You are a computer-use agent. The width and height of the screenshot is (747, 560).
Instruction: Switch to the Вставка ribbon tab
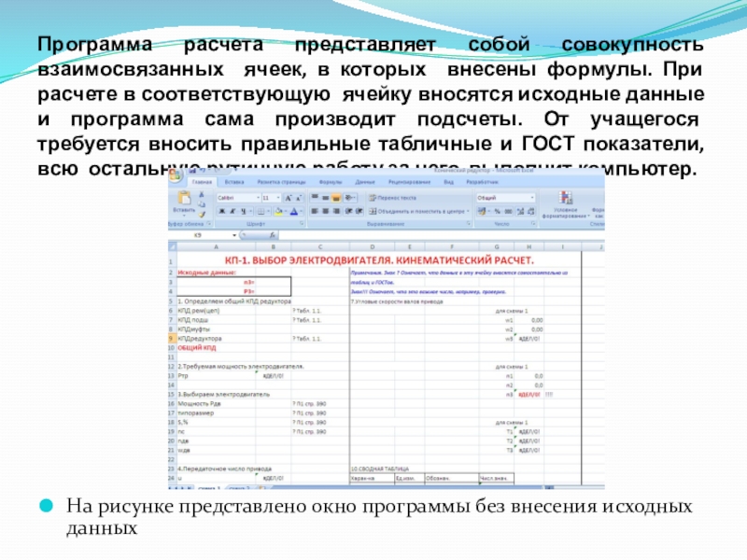click(x=234, y=182)
